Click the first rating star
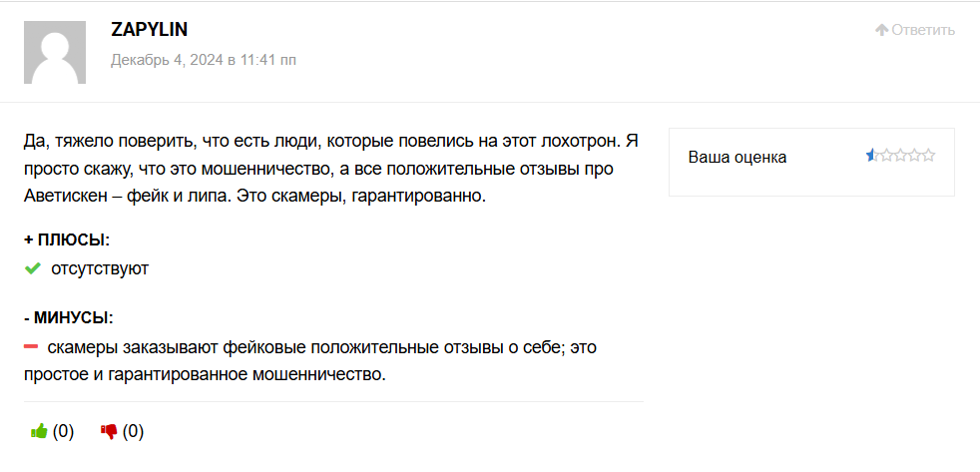 pyautogui.click(x=872, y=155)
